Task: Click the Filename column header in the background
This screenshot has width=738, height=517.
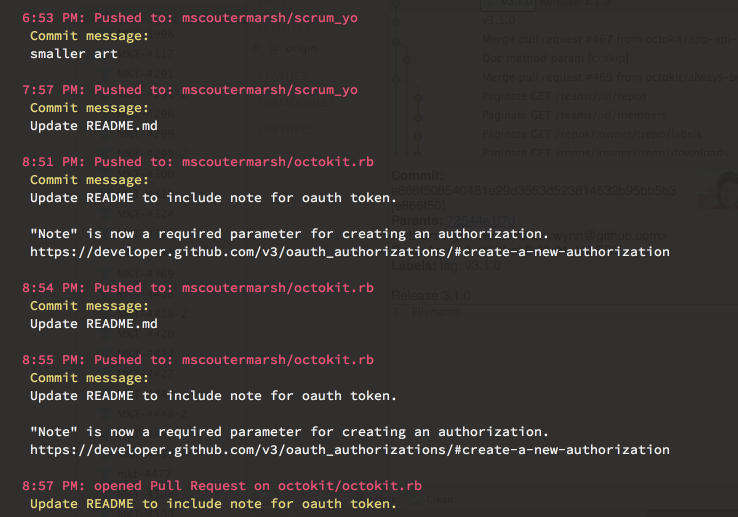Action: pyautogui.click(x=435, y=312)
